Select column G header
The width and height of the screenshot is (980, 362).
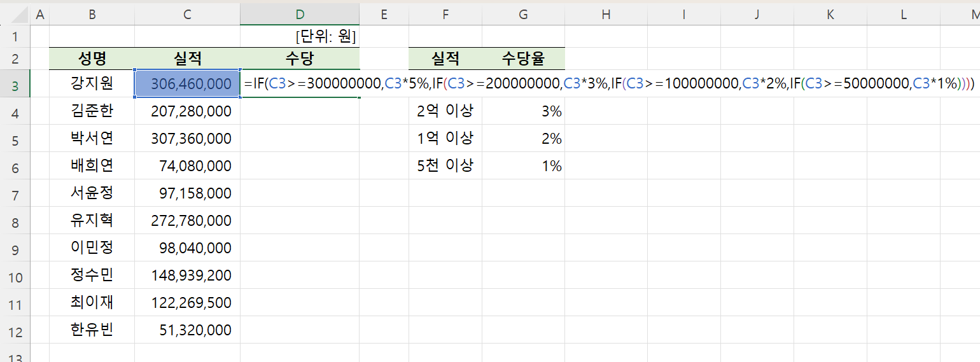[523, 14]
